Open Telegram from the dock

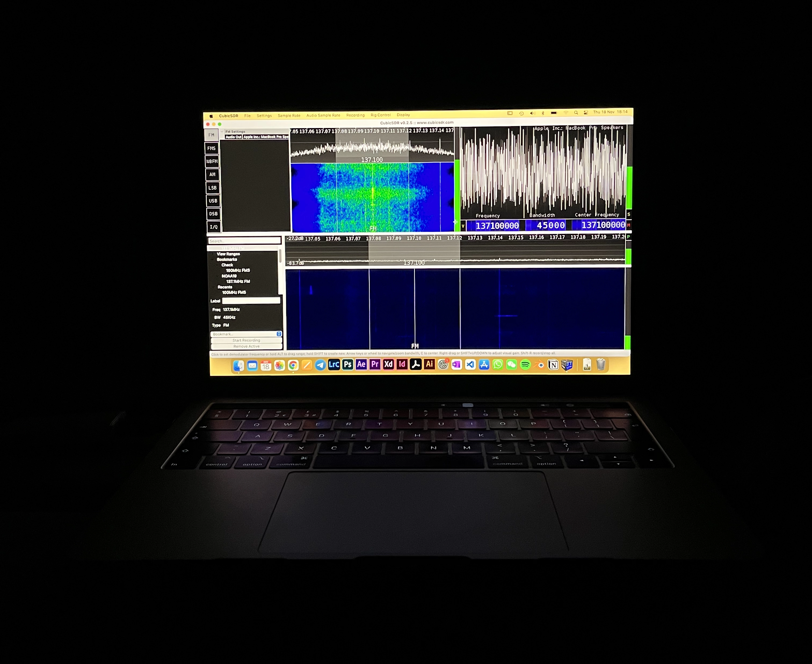(320, 365)
